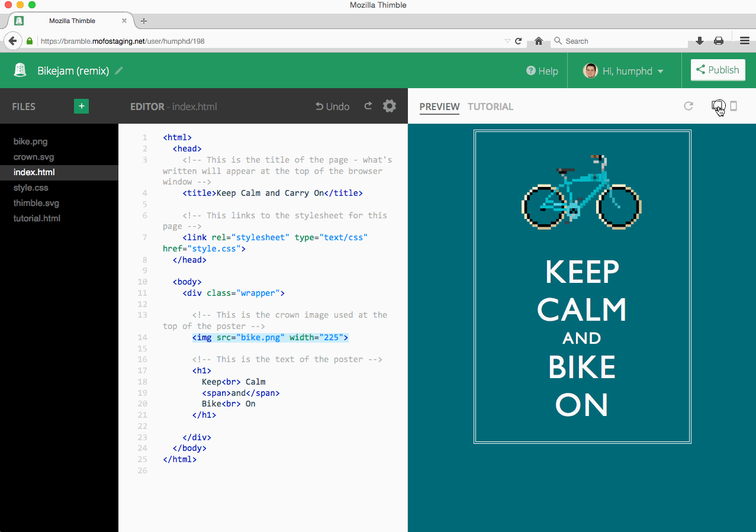Click the span and line in editor
The width and height of the screenshot is (756, 532).
point(240,393)
